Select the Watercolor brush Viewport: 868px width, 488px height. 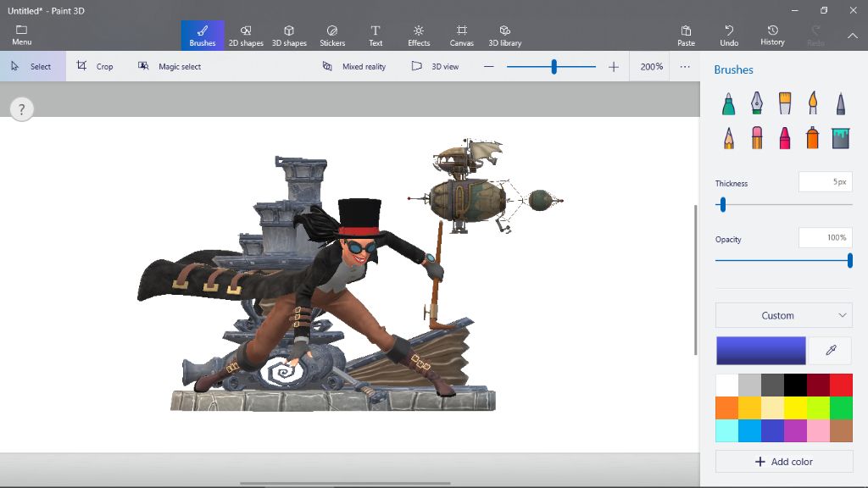(x=813, y=103)
